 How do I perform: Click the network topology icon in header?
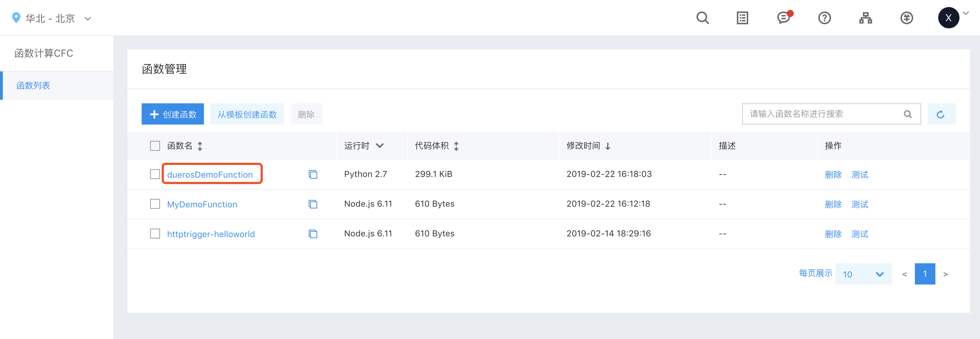(866, 18)
